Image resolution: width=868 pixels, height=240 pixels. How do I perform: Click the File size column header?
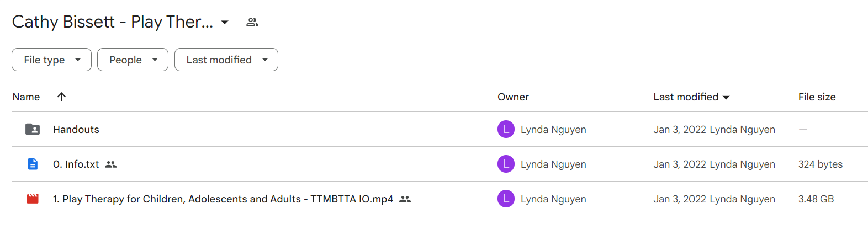(x=817, y=97)
